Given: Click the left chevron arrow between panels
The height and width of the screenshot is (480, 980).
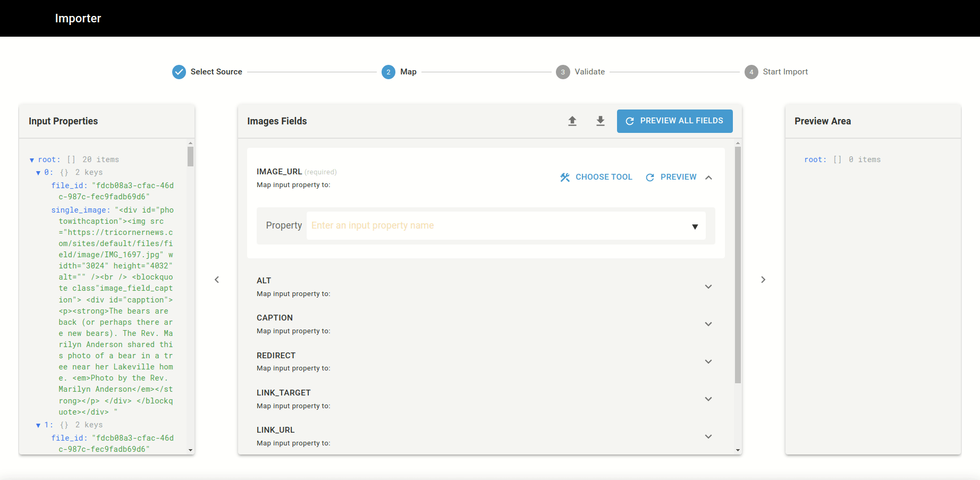Looking at the screenshot, I should coord(217,280).
